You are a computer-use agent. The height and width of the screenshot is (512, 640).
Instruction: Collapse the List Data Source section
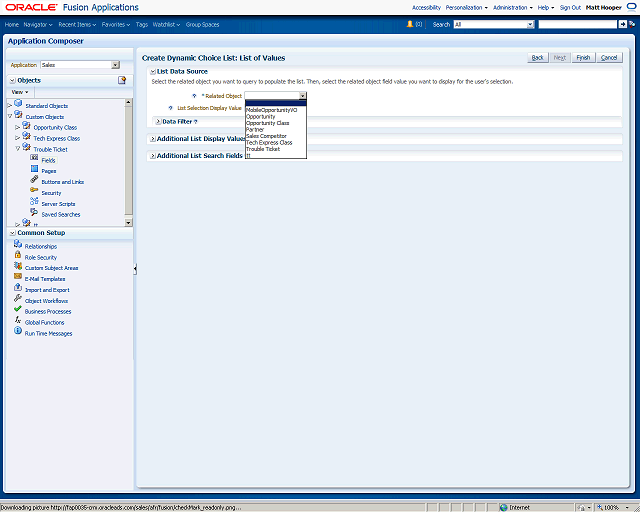(x=153, y=72)
